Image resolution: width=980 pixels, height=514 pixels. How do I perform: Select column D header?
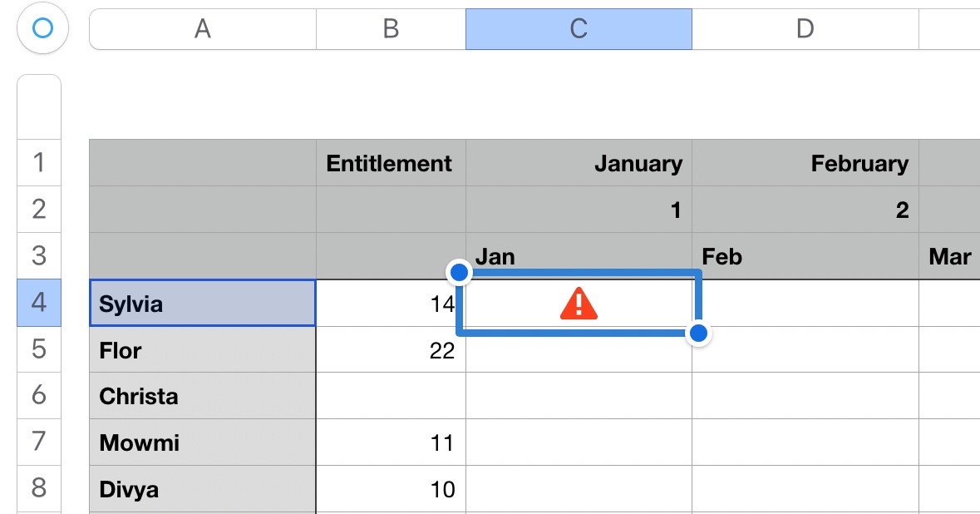(x=805, y=29)
